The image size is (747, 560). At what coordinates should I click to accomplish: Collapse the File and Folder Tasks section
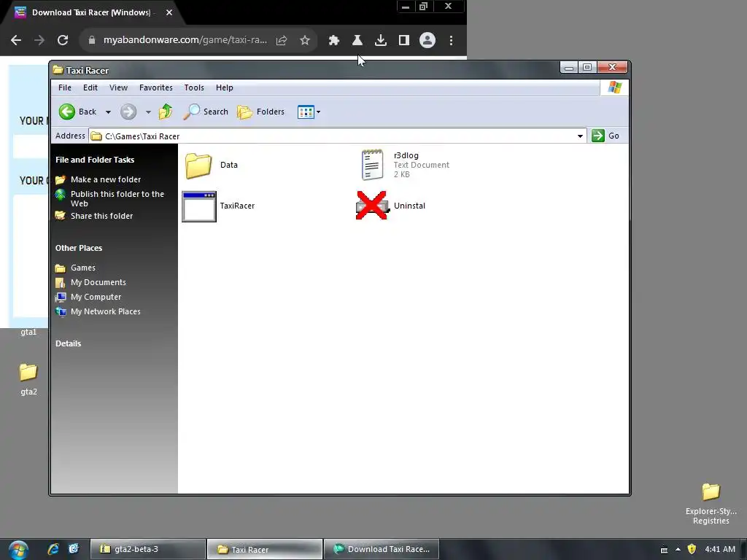click(95, 160)
